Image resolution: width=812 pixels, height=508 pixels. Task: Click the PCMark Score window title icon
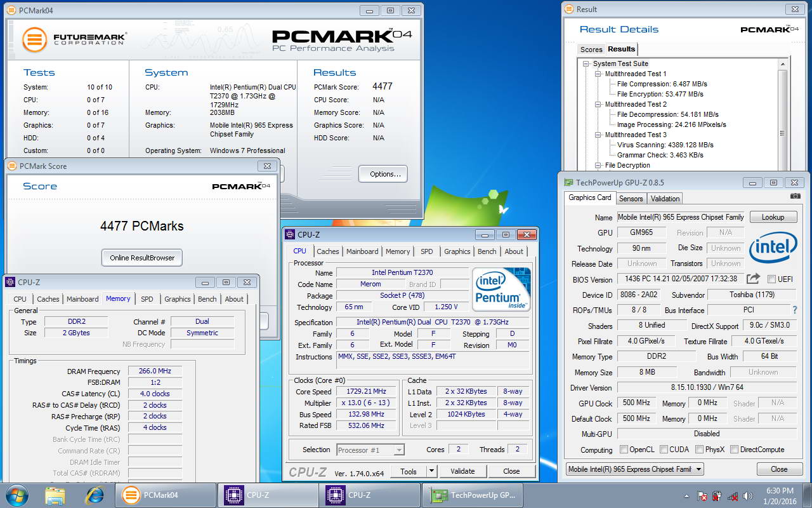point(12,166)
